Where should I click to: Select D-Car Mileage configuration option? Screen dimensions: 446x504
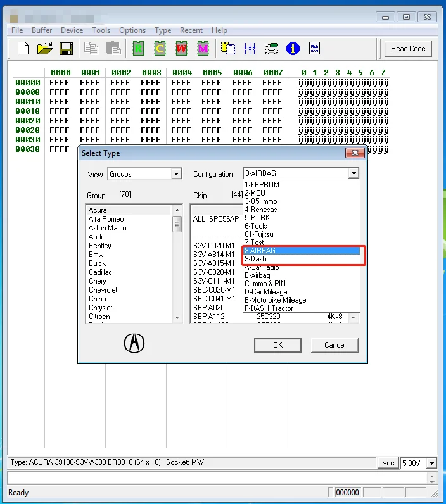click(x=302, y=292)
